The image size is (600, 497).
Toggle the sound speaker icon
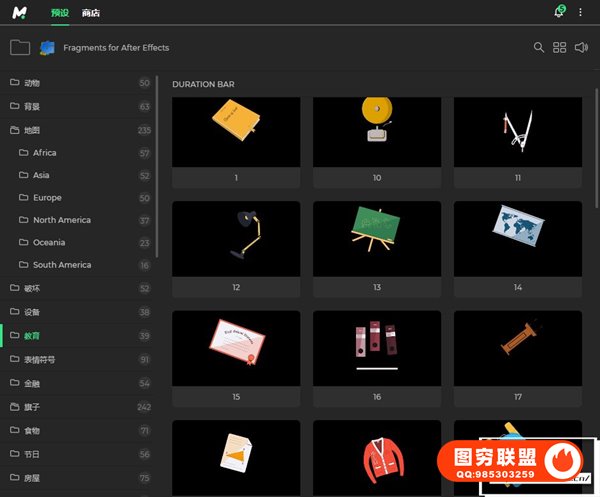click(582, 47)
